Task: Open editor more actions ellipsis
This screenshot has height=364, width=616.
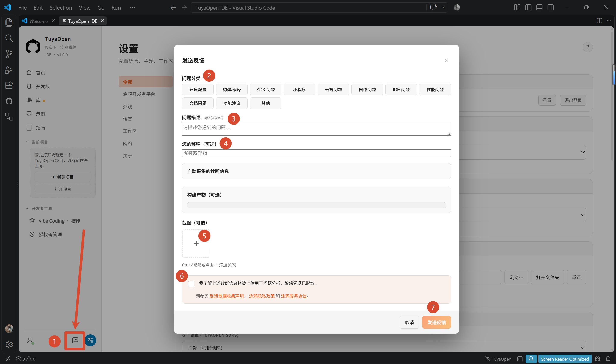Action: [609, 21]
